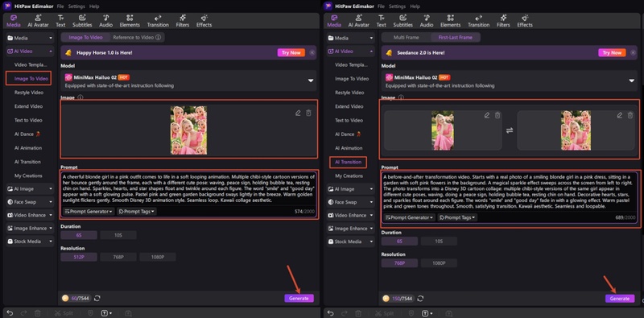644x318 pixels.
Task: Open AI Avatar tool in right window
Action: (x=359, y=21)
